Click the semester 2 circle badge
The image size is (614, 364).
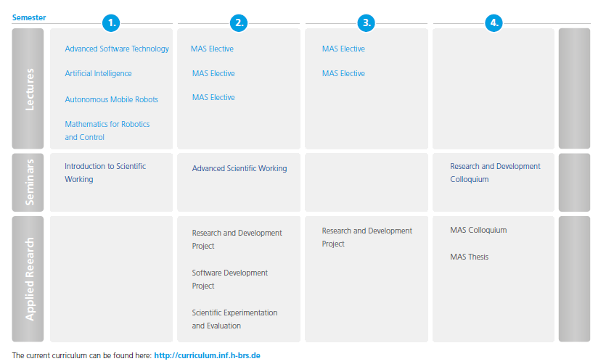pyautogui.click(x=239, y=23)
